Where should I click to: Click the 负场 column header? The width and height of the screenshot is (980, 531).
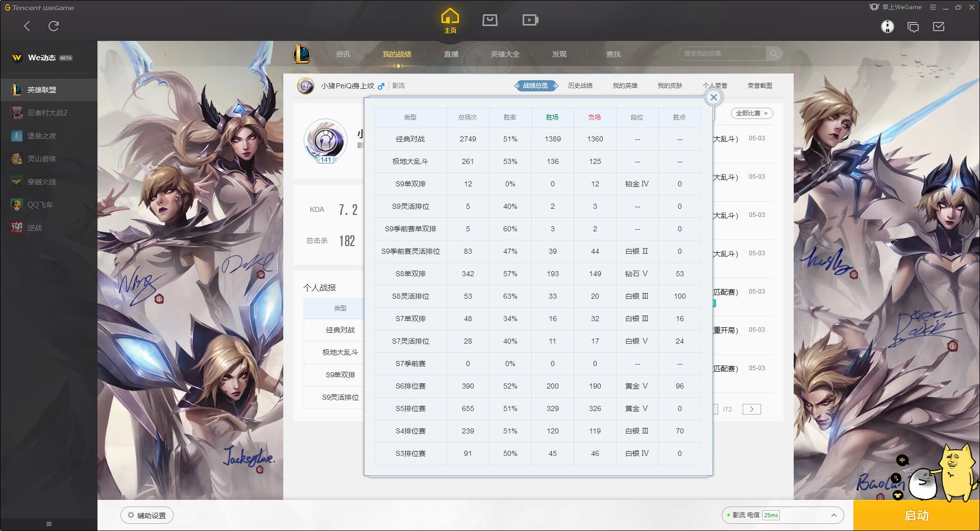click(595, 117)
